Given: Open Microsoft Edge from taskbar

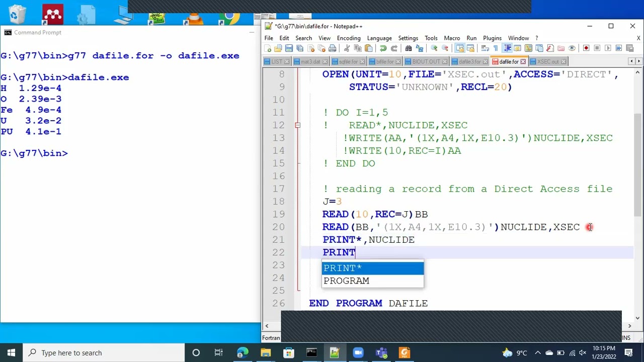Looking at the screenshot, I should [x=243, y=353].
